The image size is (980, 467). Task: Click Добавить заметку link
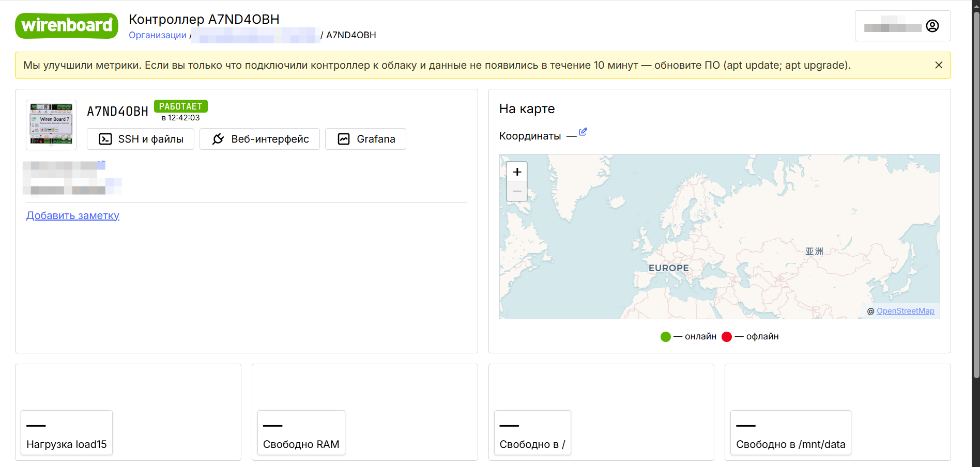tap(73, 215)
